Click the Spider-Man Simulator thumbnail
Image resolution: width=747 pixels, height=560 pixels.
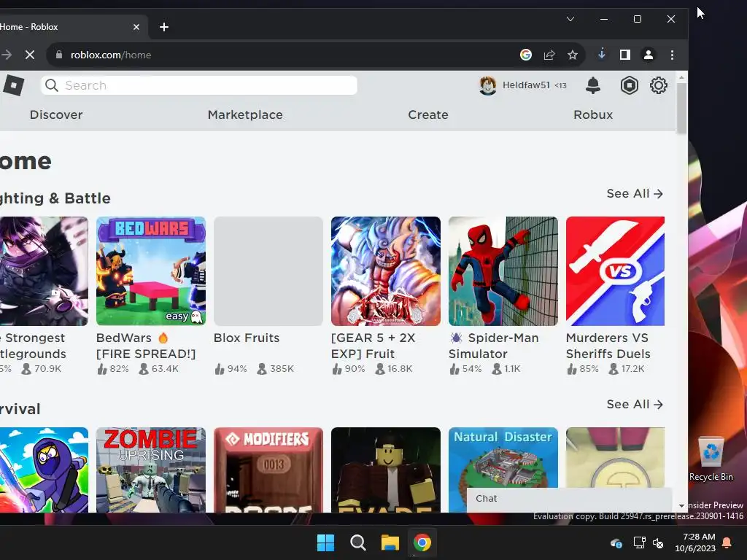click(x=503, y=271)
